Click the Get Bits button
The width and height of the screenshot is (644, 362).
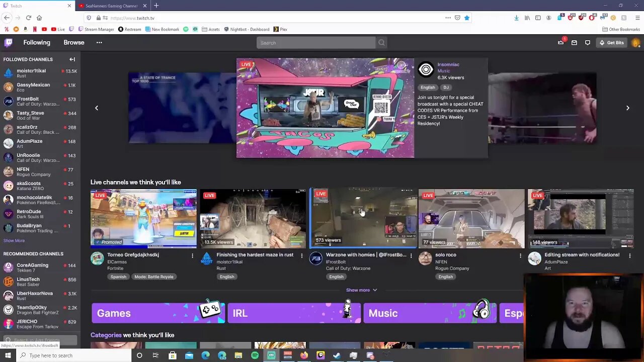click(x=612, y=43)
